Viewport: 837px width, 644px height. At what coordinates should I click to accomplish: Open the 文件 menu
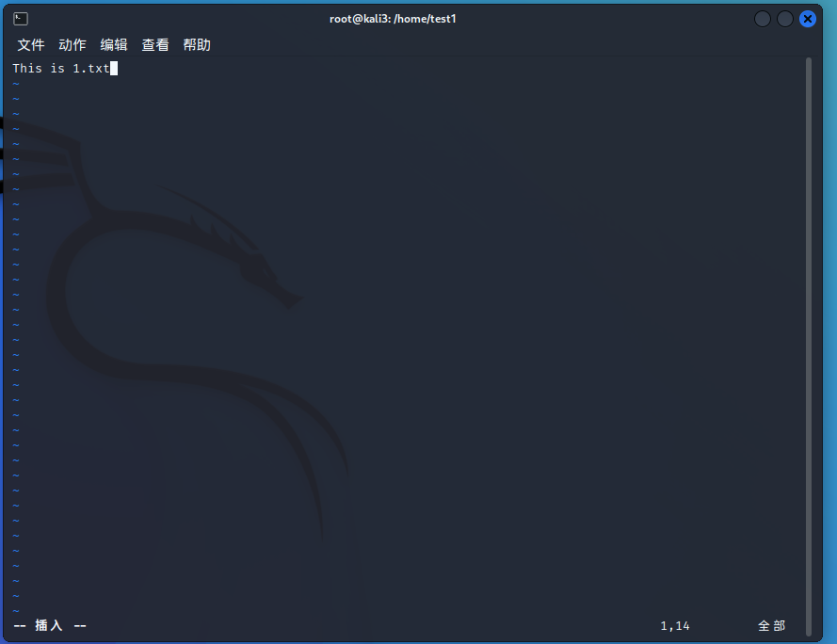(31, 45)
